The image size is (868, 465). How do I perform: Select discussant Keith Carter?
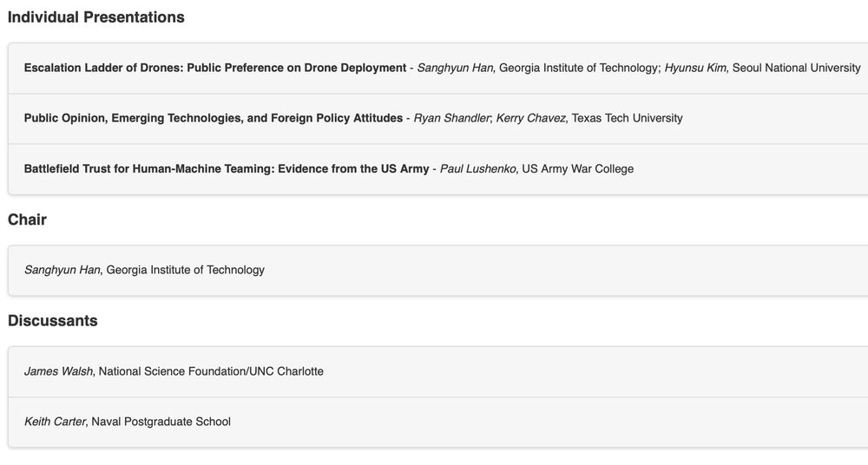pos(54,422)
